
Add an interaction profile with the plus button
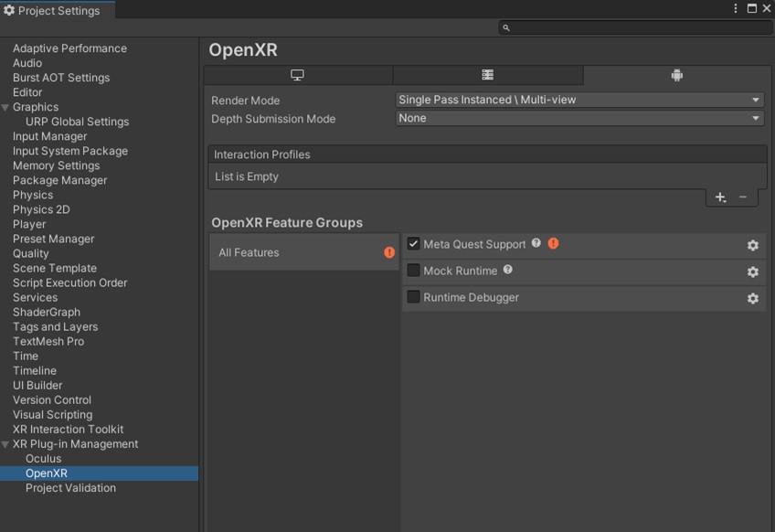click(720, 197)
